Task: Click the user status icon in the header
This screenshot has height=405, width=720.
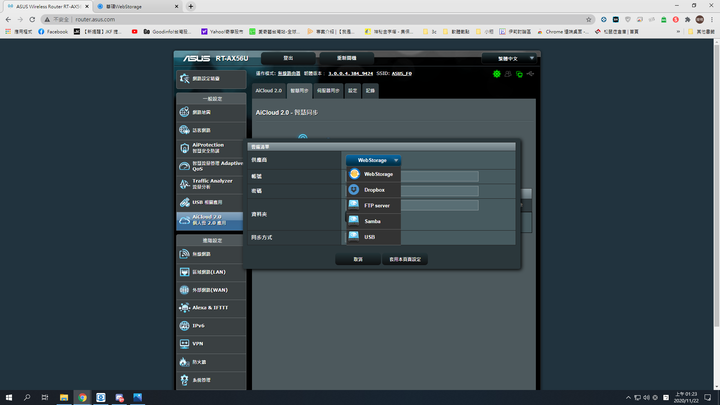Action: [x=508, y=73]
